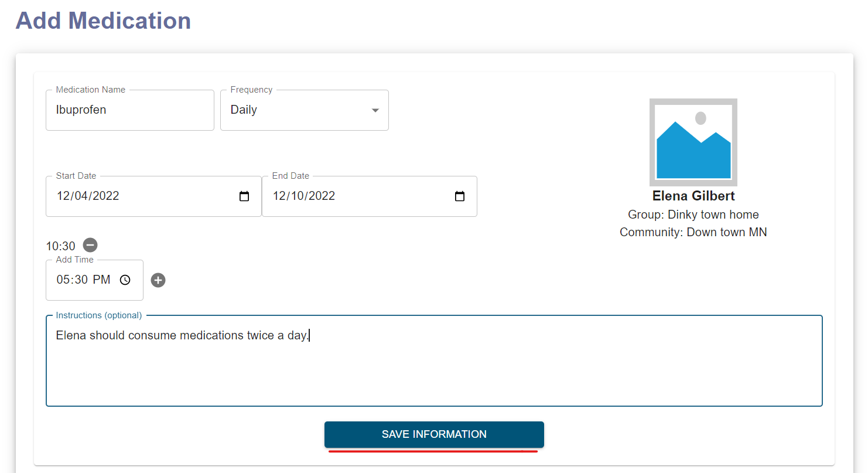Open the Start Date calendar picker
Image resolution: width=868 pixels, height=473 pixels.
point(244,196)
